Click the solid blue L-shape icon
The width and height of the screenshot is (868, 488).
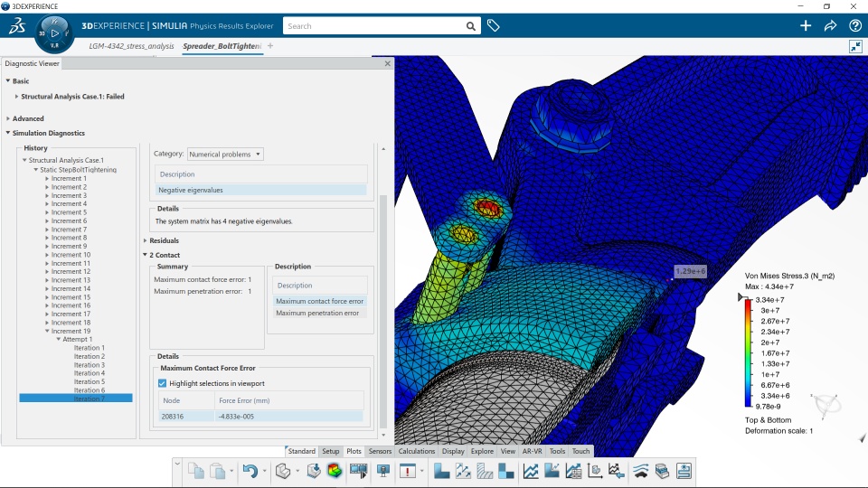(441, 471)
